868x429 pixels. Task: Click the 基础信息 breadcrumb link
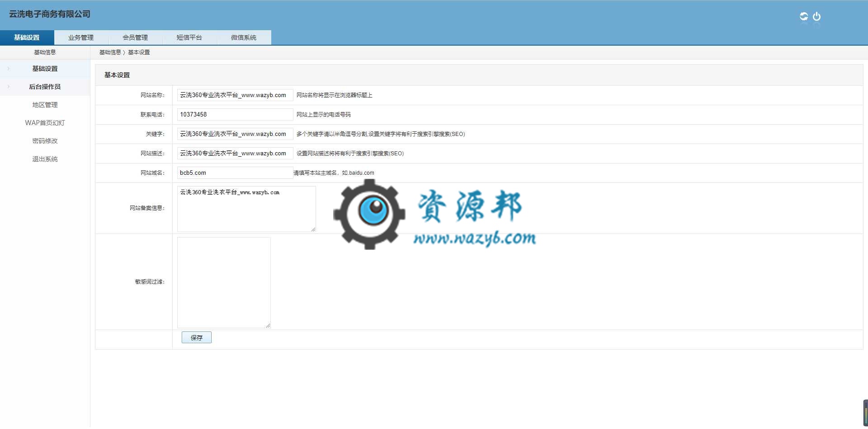click(110, 52)
